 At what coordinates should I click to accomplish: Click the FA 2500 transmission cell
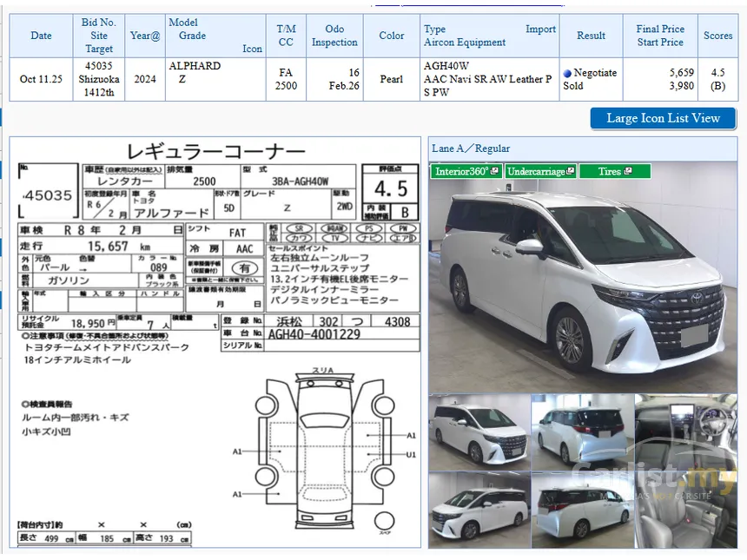click(286, 79)
